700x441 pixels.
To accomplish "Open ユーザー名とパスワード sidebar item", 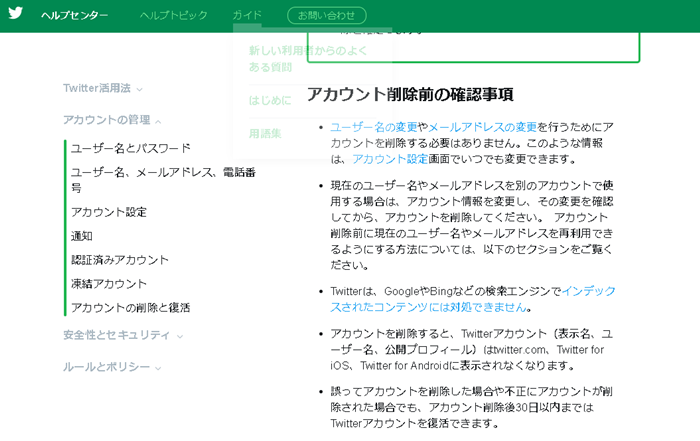I will [x=131, y=148].
